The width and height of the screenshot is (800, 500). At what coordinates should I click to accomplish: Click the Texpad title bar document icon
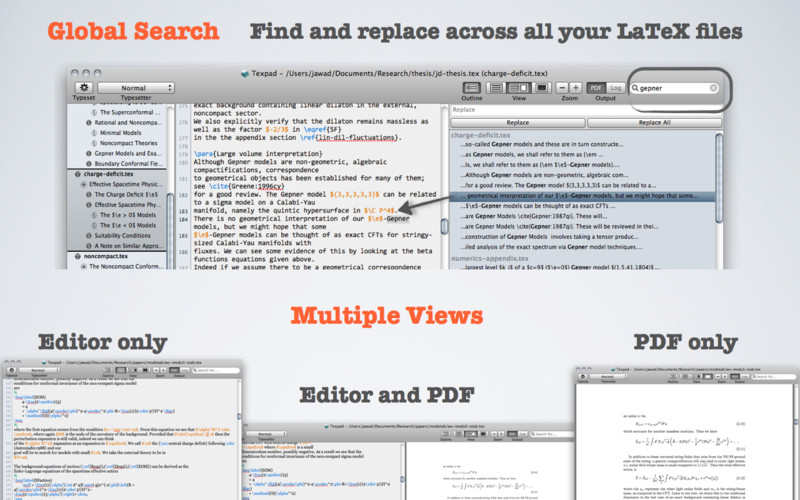245,73
